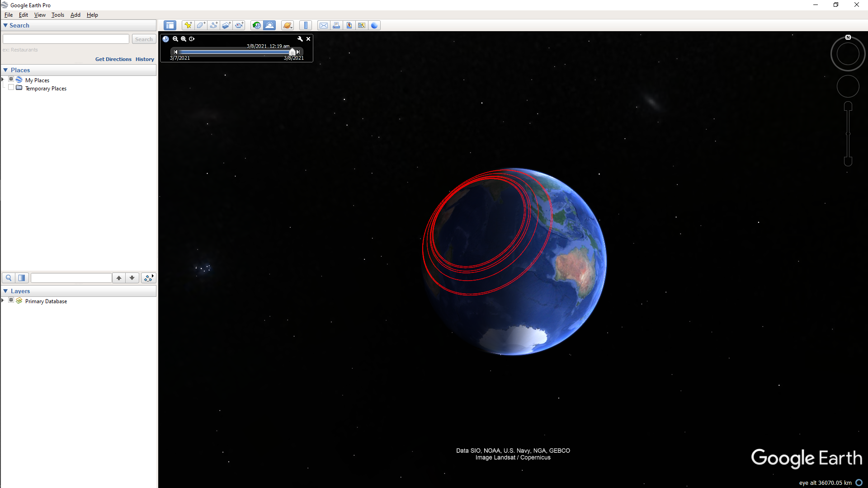The height and width of the screenshot is (488, 868).
Task: Zoom in with top of zoom slider
Action: coord(848,106)
